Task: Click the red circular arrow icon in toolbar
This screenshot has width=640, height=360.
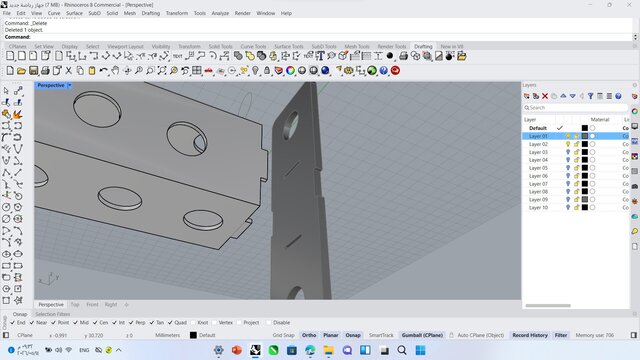Action: (x=395, y=71)
